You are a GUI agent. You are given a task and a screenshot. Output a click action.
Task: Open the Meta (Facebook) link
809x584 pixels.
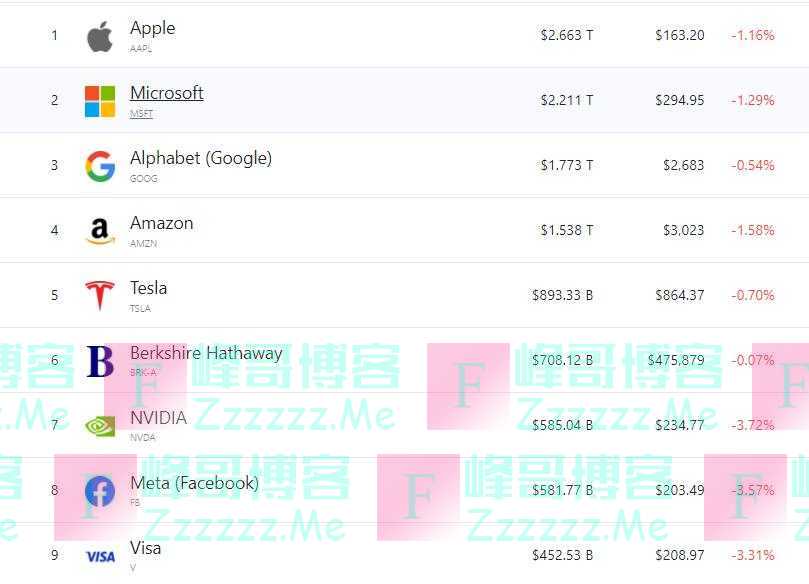tap(195, 483)
